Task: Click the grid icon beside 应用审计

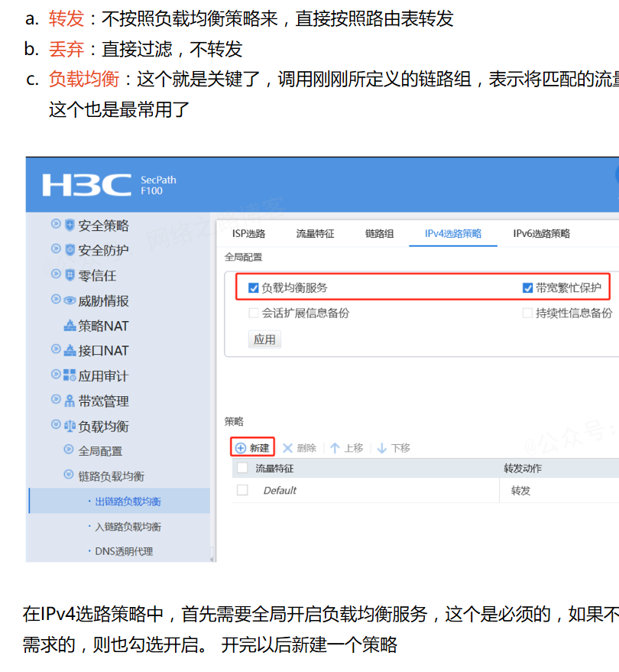Action: tap(70, 375)
